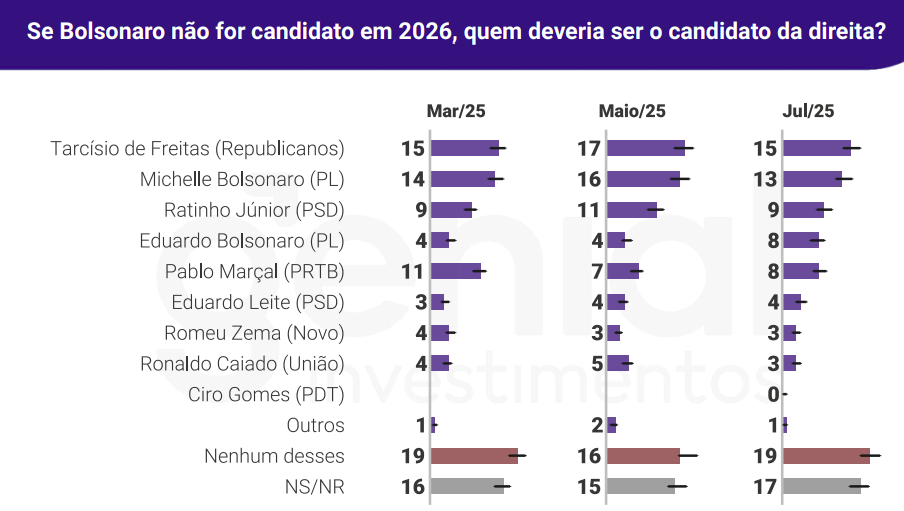The height and width of the screenshot is (511, 904).
Task: Click the Tarcísio de Freitas (Republicanos) label
Action: click(x=197, y=149)
